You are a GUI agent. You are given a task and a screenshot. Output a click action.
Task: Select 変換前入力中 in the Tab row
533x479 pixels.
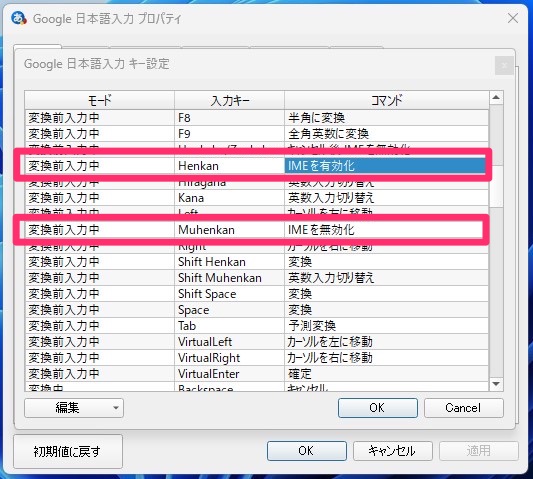pyautogui.click(x=100, y=326)
